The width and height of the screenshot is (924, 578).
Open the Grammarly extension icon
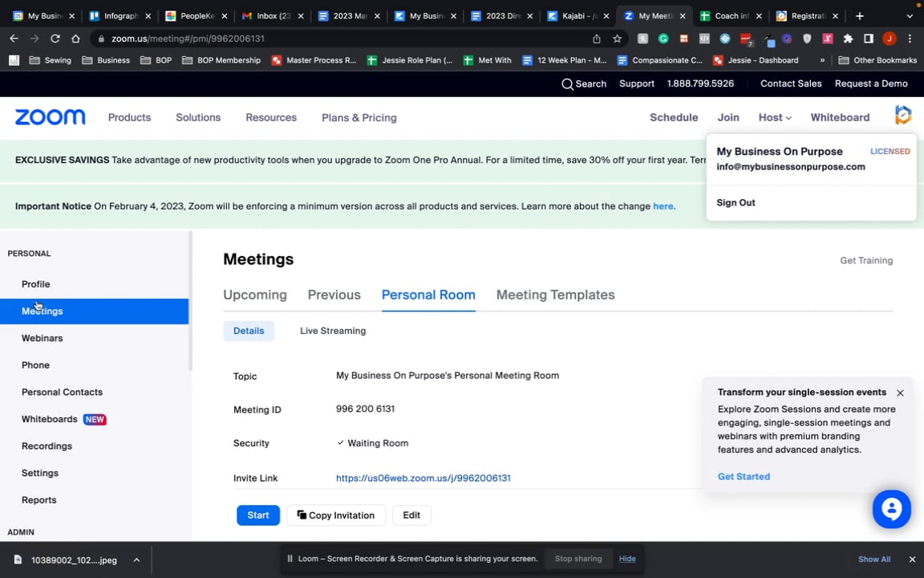pyautogui.click(x=663, y=39)
